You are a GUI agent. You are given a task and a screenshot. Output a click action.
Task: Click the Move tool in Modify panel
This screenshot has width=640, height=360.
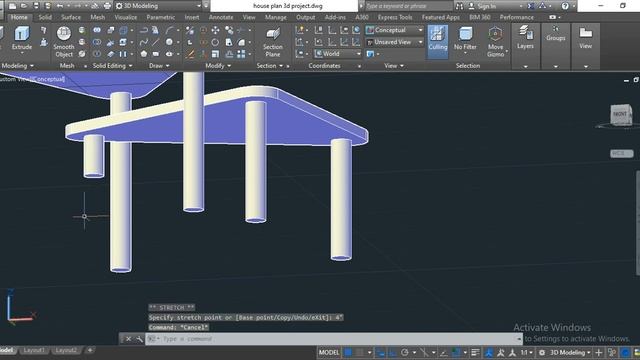click(x=216, y=30)
